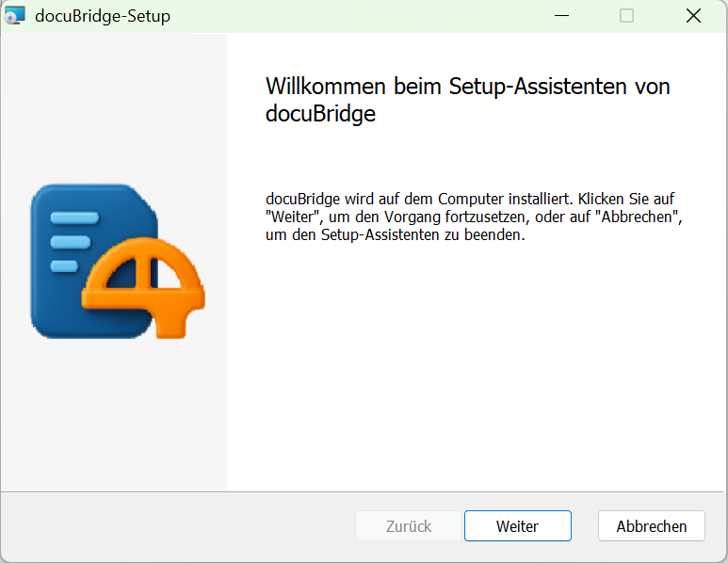This screenshot has height=563, width=728.
Task: Close the docuBridge-Setup window
Action: point(694,16)
